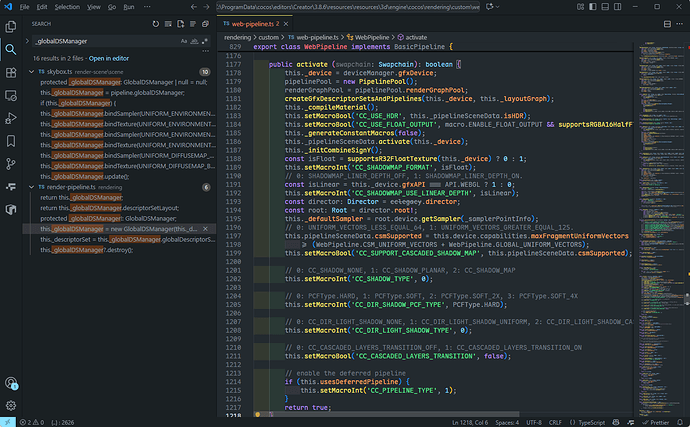This screenshot has height=427, width=690.
Task: Expand the Replace field chevron
Action: pos(29,42)
